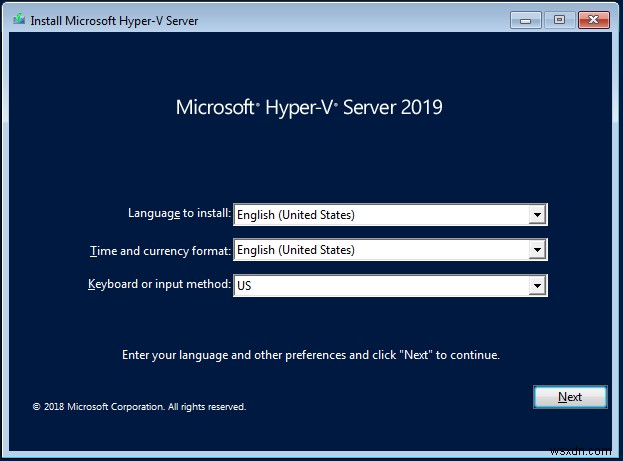The width and height of the screenshot is (623, 461).
Task: Select the Language to install combo box field
Action: (x=380, y=214)
